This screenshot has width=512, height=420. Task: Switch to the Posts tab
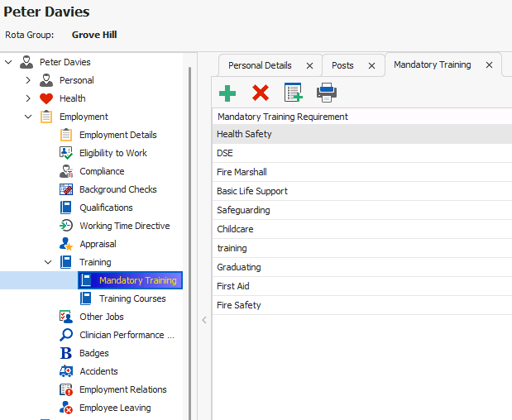coord(342,65)
